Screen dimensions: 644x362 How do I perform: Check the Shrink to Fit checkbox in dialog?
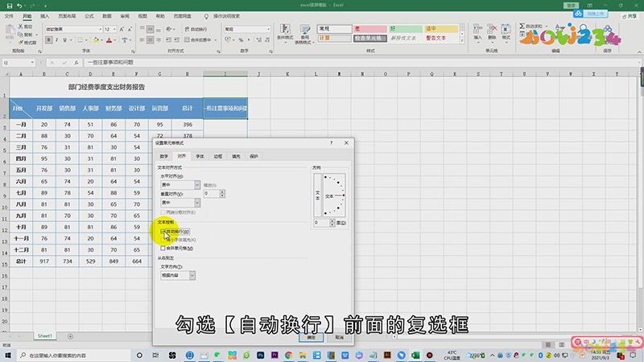tap(163, 240)
